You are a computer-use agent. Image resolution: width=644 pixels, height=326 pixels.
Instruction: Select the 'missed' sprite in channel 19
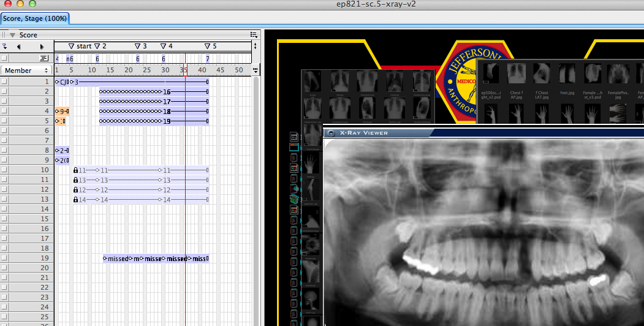click(x=116, y=259)
